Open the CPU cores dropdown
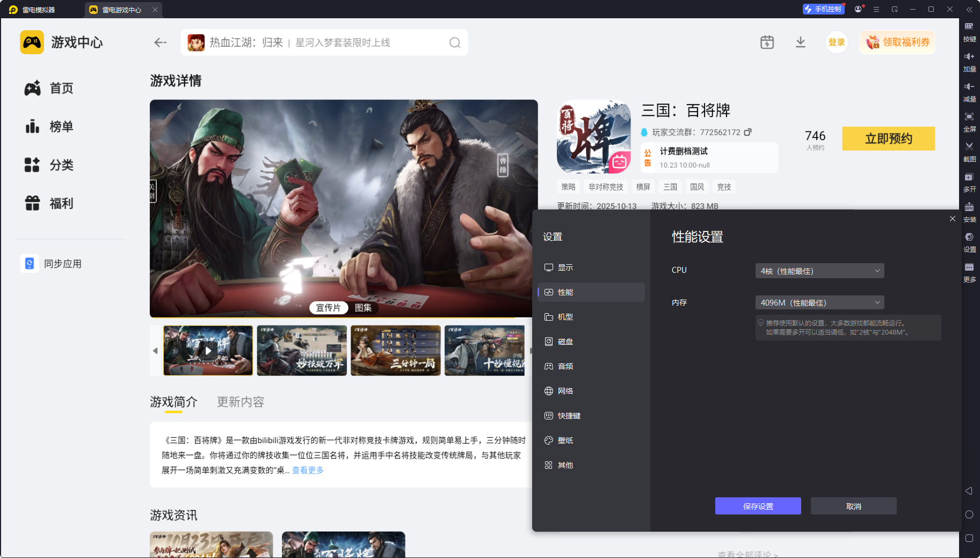 coord(819,270)
